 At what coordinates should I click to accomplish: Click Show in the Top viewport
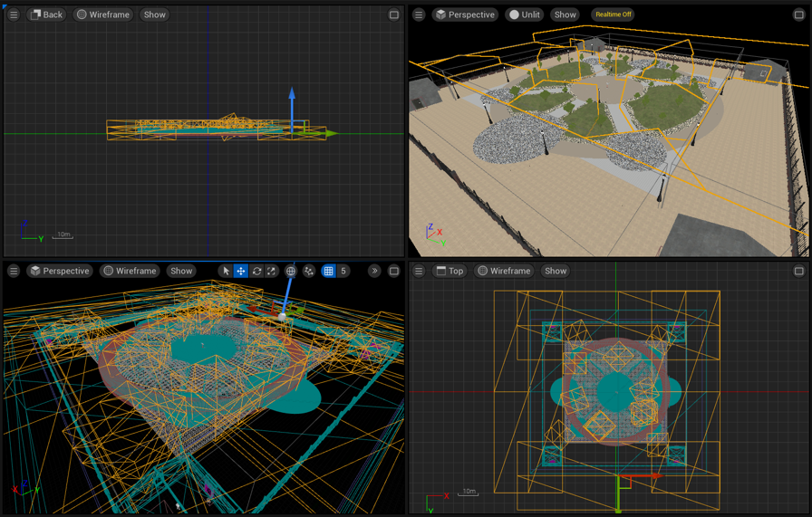point(556,271)
